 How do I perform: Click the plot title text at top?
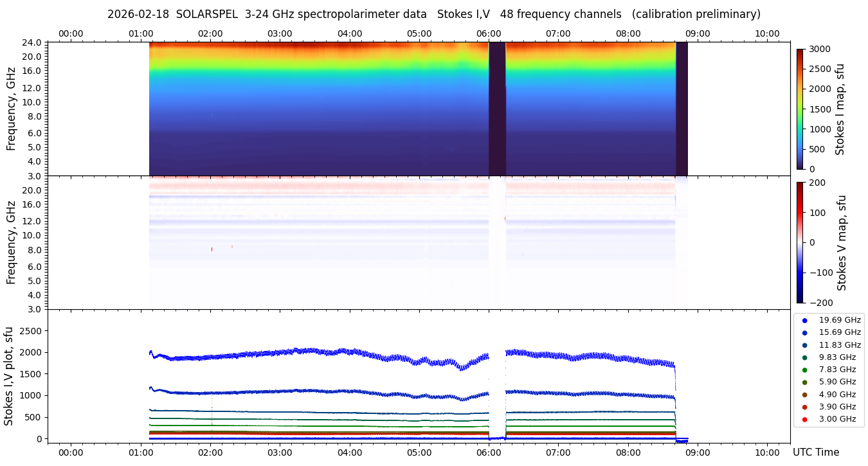(433, 14)
